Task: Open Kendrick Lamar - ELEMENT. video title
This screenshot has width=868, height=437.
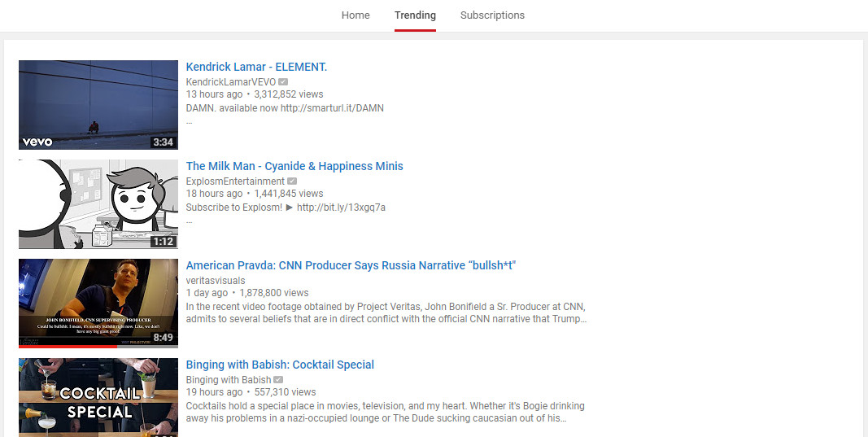Action: coord(256,67)
